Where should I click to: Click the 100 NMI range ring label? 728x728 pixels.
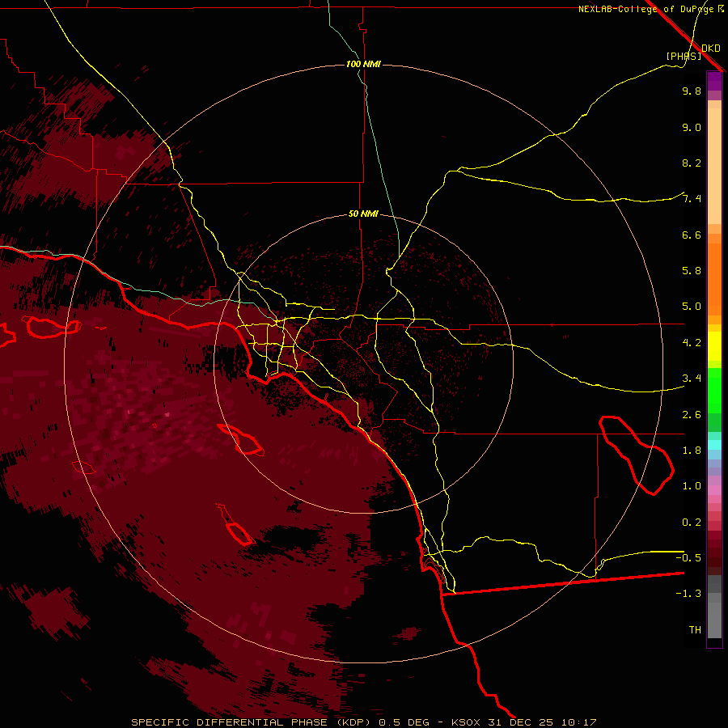tap(363, 64)
